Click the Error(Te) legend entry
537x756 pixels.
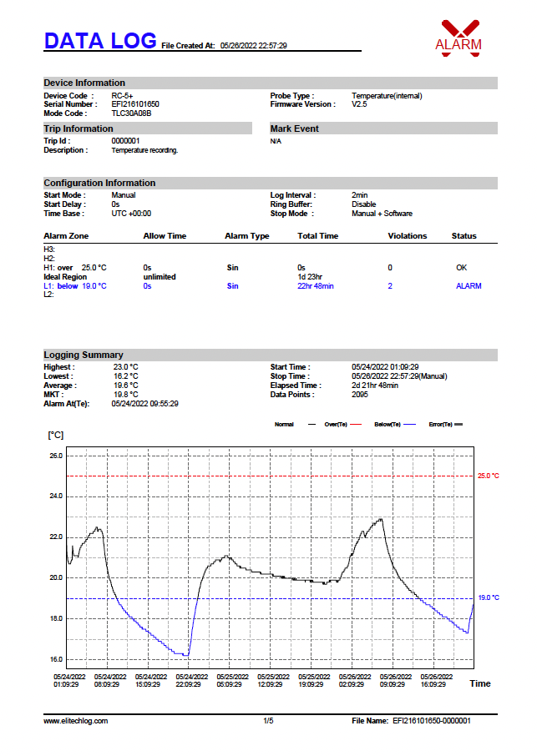pyautogui.click(x=446, y=425)
